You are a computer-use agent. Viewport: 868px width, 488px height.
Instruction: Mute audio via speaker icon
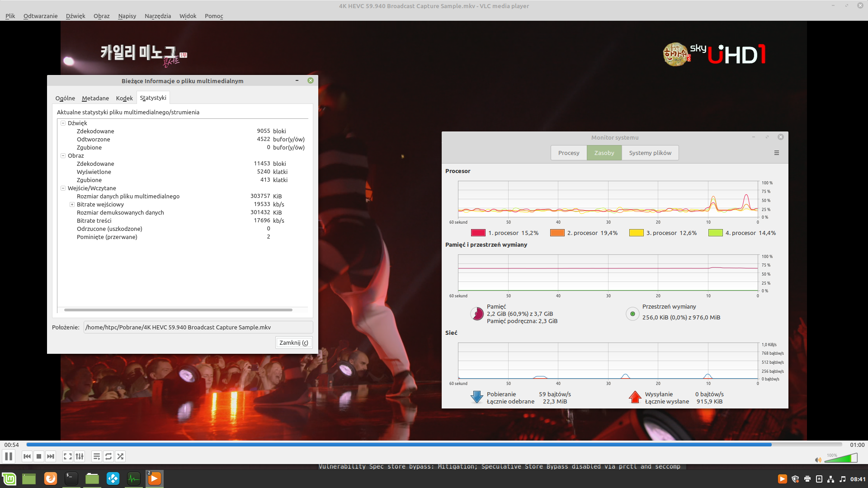point(818,460)
